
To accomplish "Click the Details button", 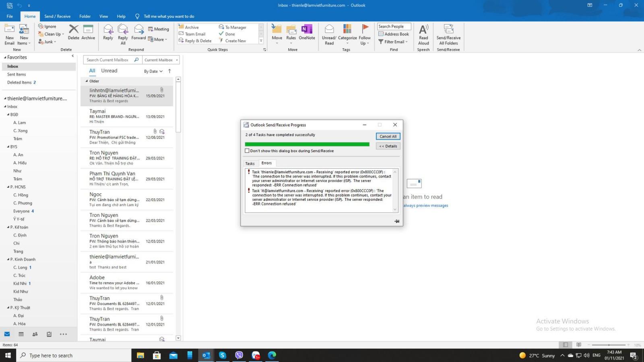I will (x=388, y=146).
